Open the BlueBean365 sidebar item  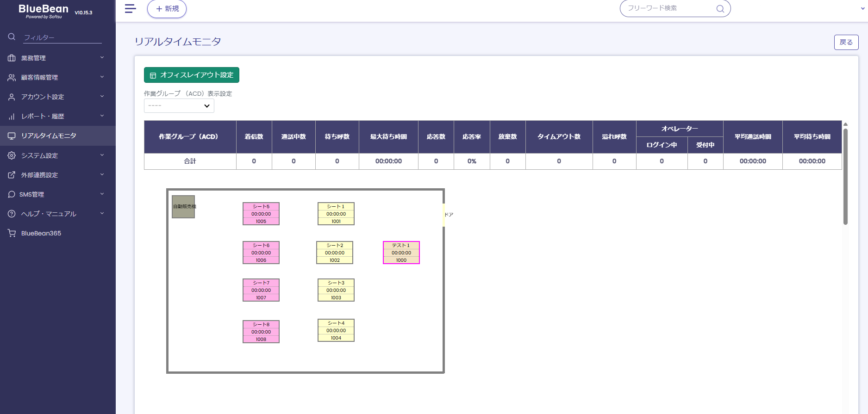coord(41,233)
